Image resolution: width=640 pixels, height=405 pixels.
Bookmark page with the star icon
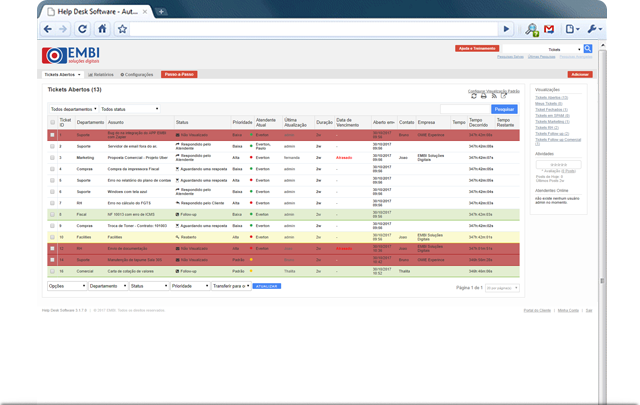121,29
